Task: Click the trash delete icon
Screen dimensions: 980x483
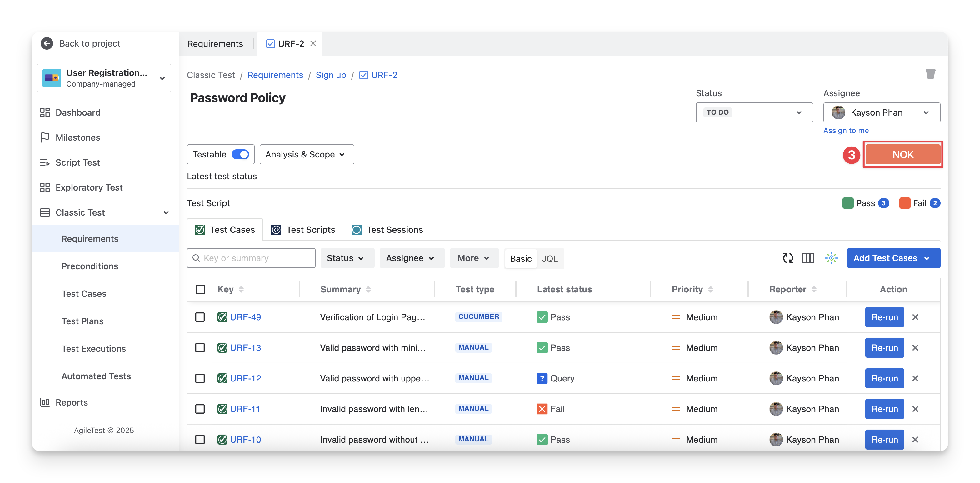Action: coord(930,74)
